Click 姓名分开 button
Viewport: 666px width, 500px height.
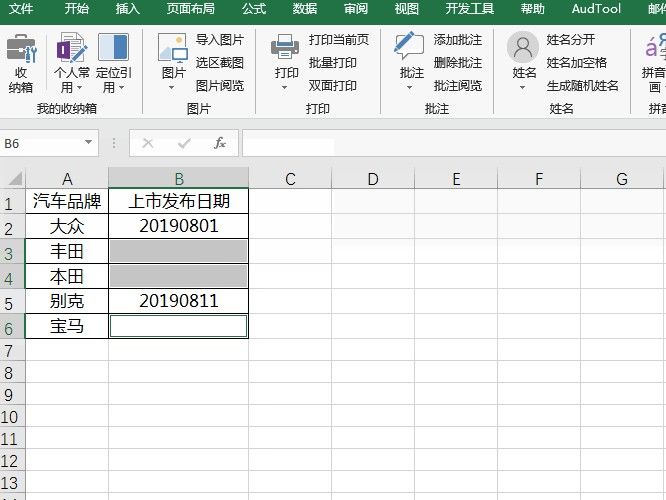(x=570, y=40)
